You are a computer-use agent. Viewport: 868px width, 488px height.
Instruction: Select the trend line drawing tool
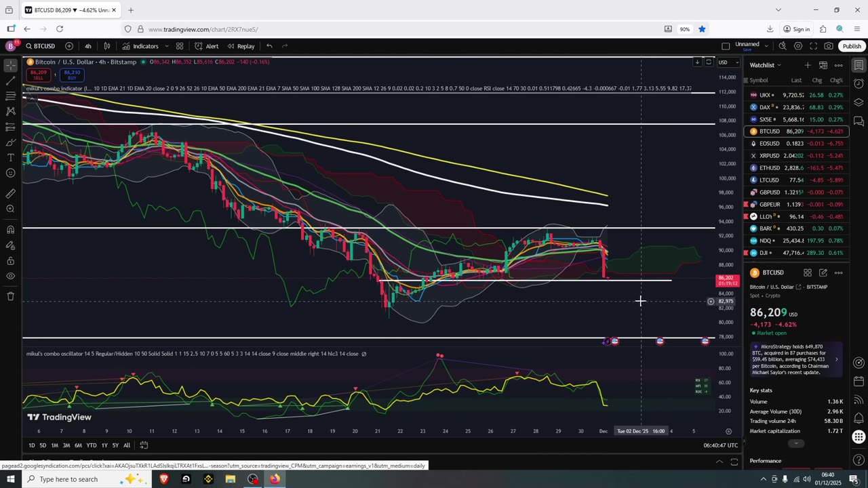11,81
